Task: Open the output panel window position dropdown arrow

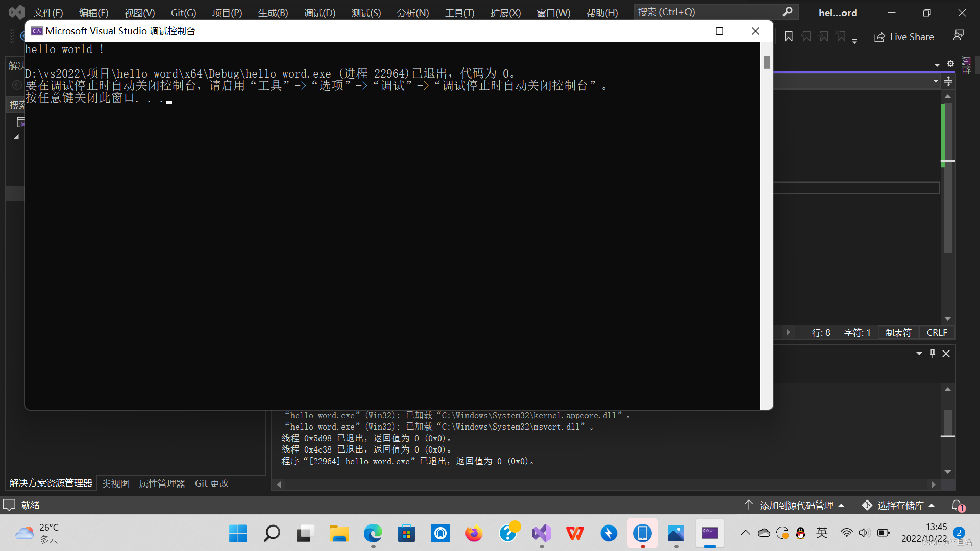Action: tap(919, 354)
